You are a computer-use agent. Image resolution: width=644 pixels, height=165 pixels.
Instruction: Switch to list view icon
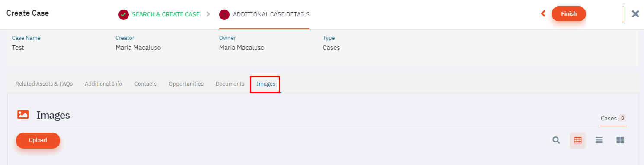599,140
